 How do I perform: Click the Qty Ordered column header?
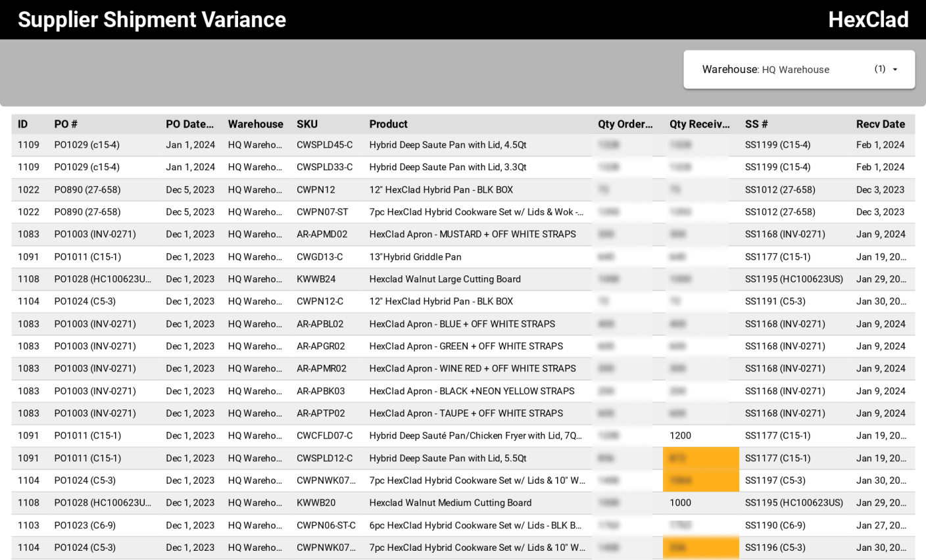(625, 124)
